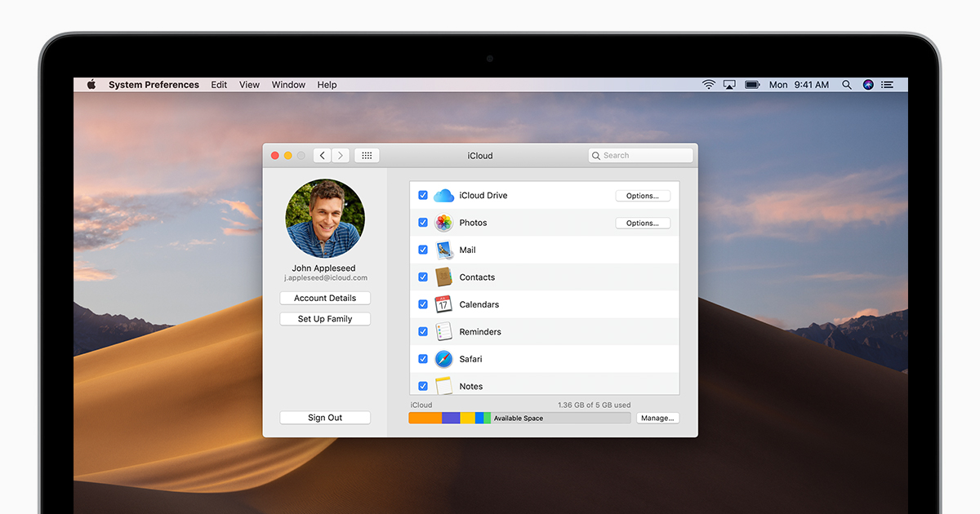Image resolution: width=980 pixels, height=514 pixels.
Task: Activate the Siri icon
Action: click(x=868, y=85)
